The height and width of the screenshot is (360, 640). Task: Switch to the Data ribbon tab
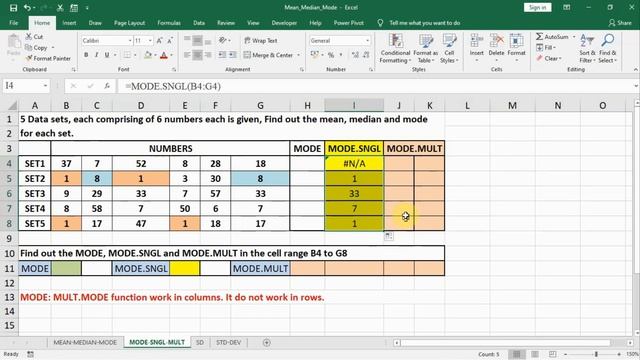[199, 23]
